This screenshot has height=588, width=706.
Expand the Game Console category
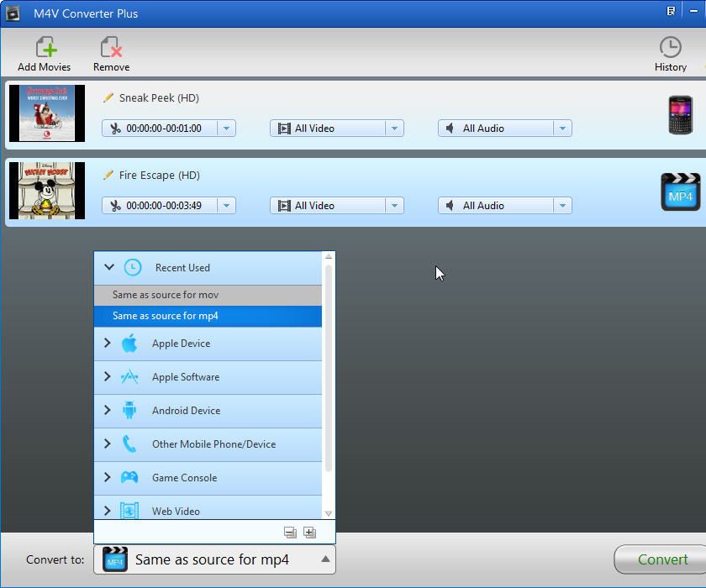click(108, 477)
